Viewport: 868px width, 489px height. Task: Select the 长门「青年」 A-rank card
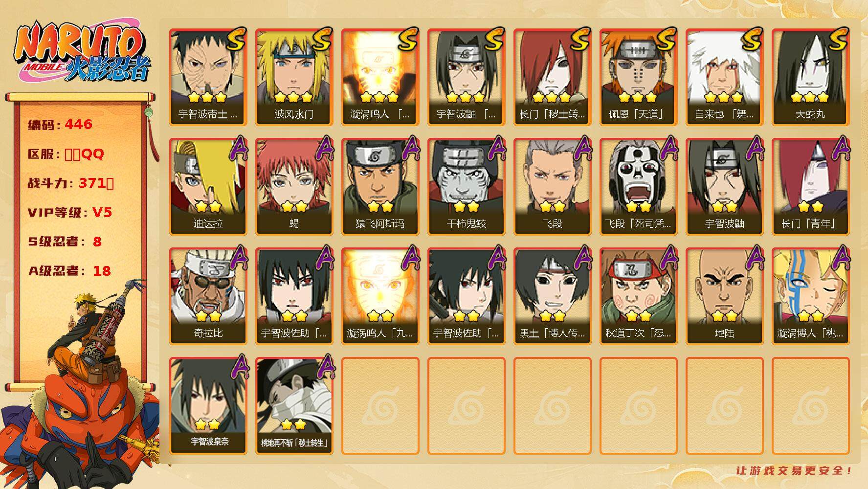point(810,187)
